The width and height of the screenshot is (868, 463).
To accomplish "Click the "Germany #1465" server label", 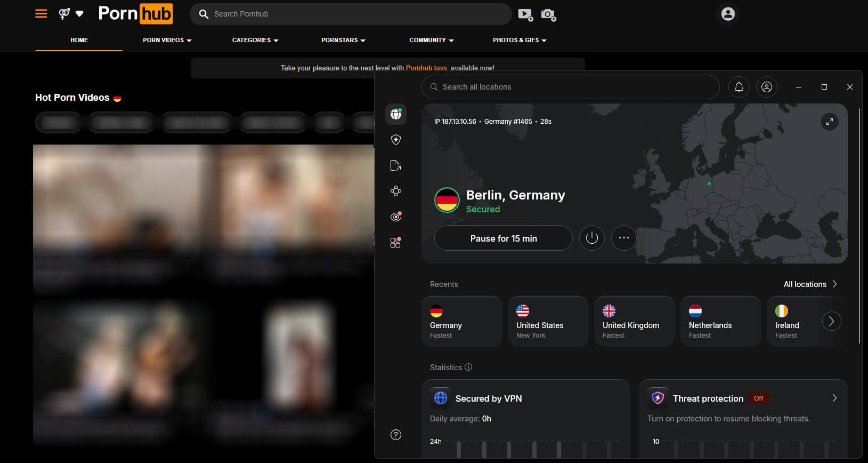I will [508, 122].
